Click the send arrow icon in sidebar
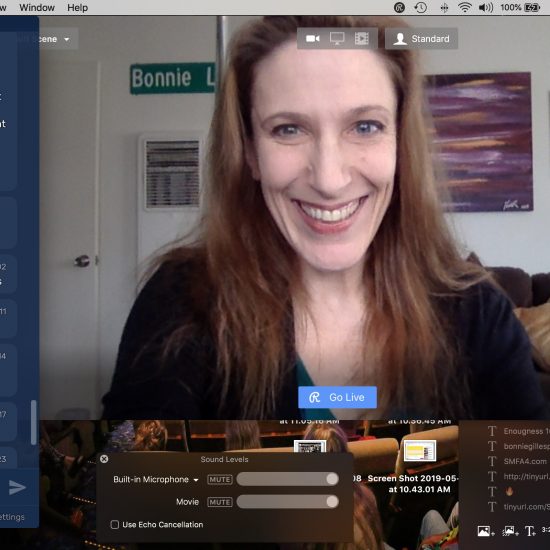 17,487
